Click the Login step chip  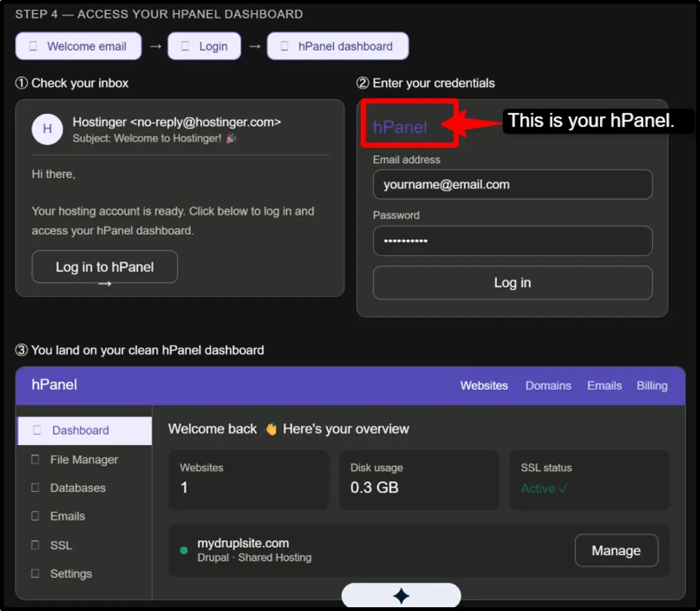point(205,46)
